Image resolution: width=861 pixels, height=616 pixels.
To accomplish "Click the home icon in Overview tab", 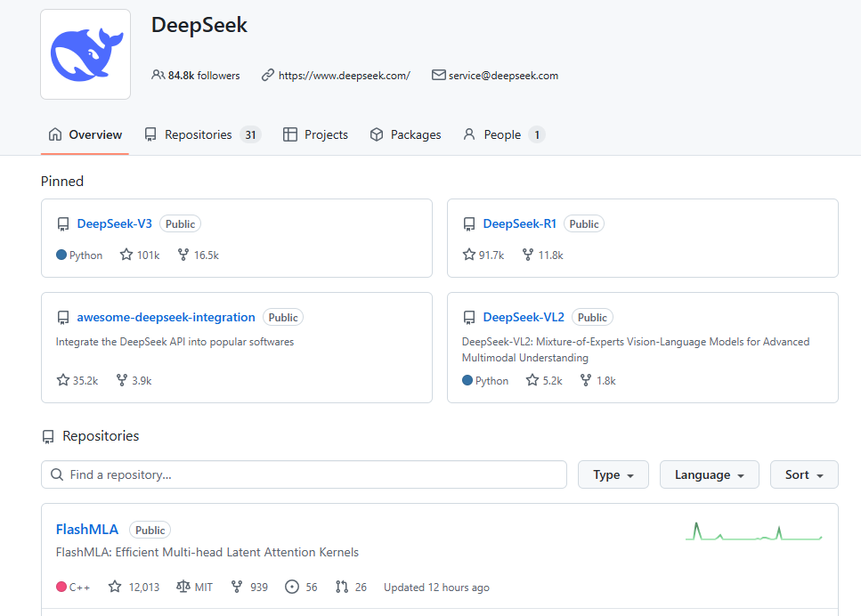I will [x=55, y=134].
